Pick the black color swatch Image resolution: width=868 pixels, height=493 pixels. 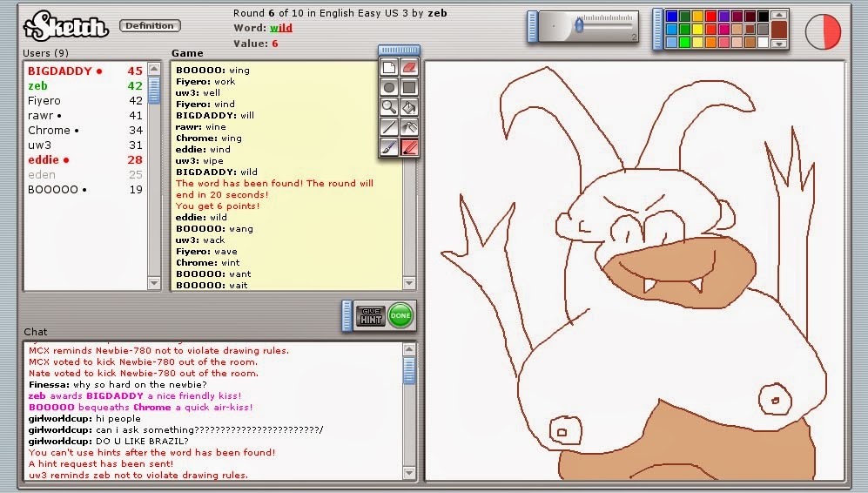[x=763, y=16]
